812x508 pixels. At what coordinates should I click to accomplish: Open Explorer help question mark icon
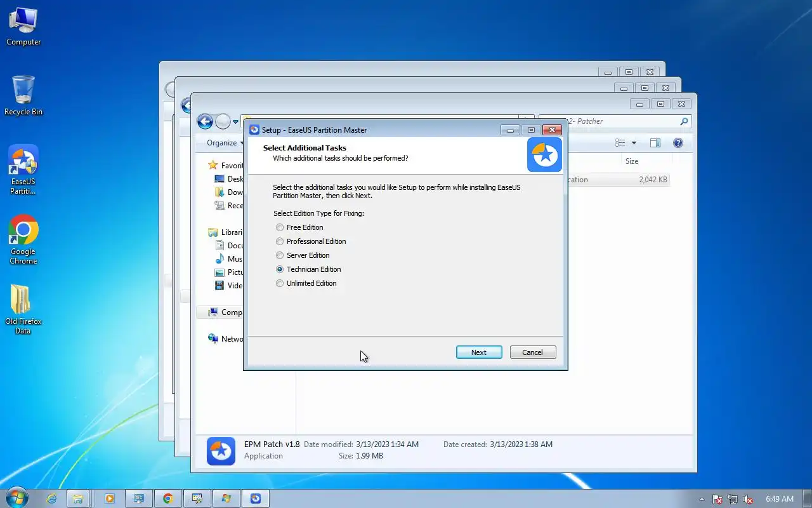tap(678, 143)
